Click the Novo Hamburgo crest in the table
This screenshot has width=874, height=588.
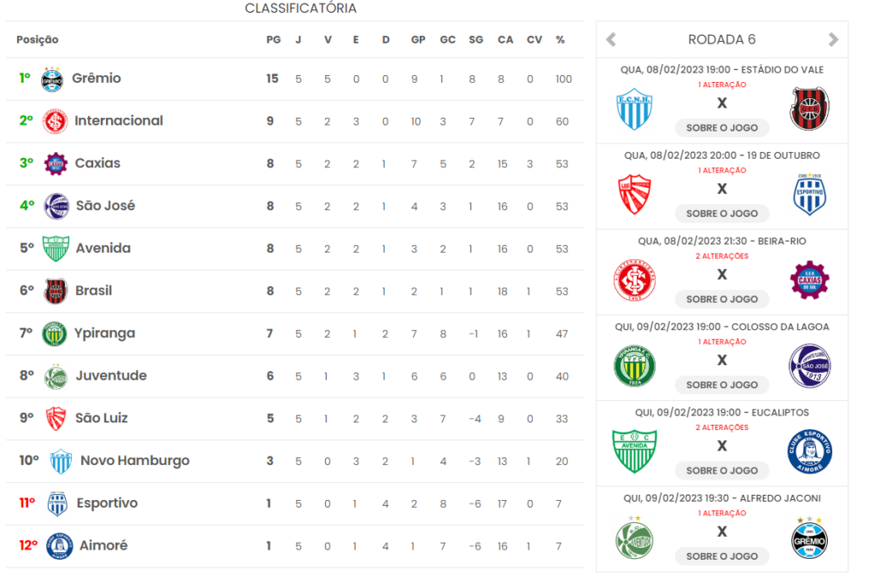[61, 461]
